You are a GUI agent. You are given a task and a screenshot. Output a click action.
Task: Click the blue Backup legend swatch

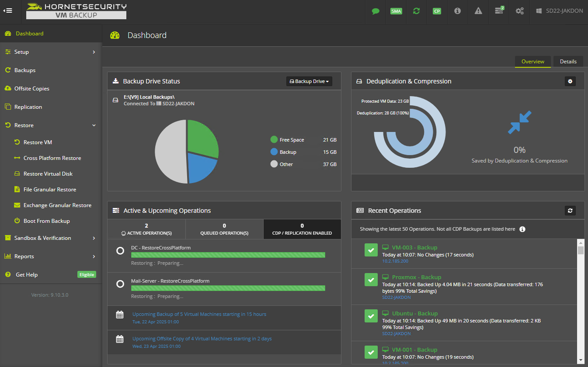pos(274,152)
